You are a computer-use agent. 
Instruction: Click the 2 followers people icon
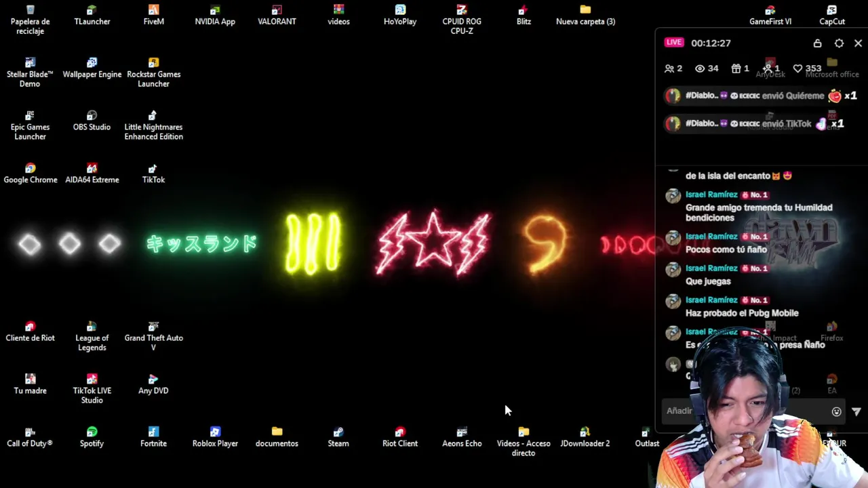(673, 68)
